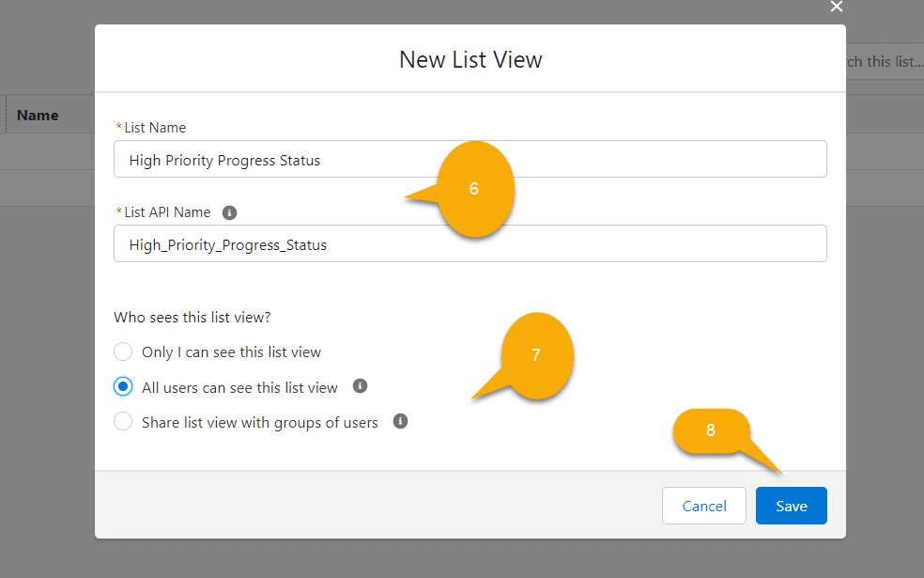
Task: Click the orange callout bubble numbered 7
Action: pyautogui.click(x=535, y=355)
